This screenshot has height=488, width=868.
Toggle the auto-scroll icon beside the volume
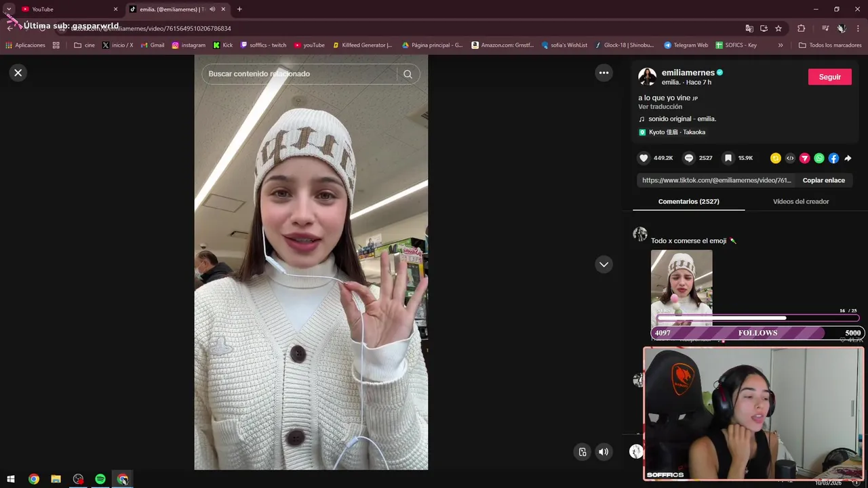pos(582,452)
